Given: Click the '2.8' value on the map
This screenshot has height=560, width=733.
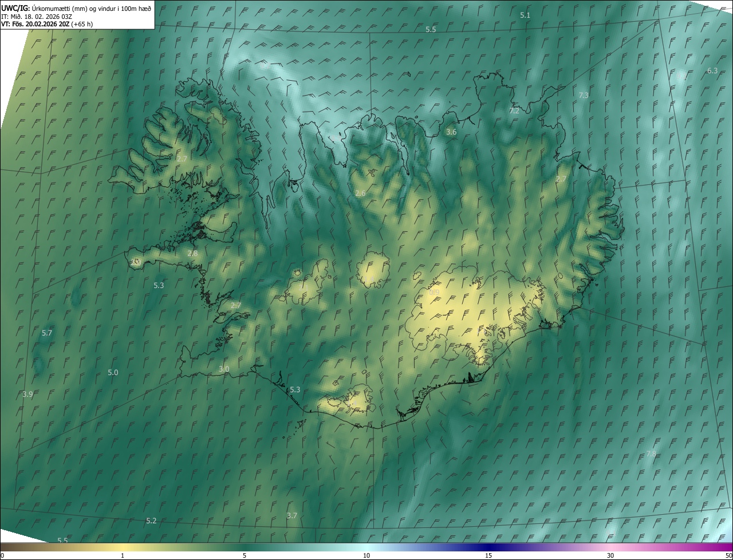Looking at the screenshot, I should (192, 253).
